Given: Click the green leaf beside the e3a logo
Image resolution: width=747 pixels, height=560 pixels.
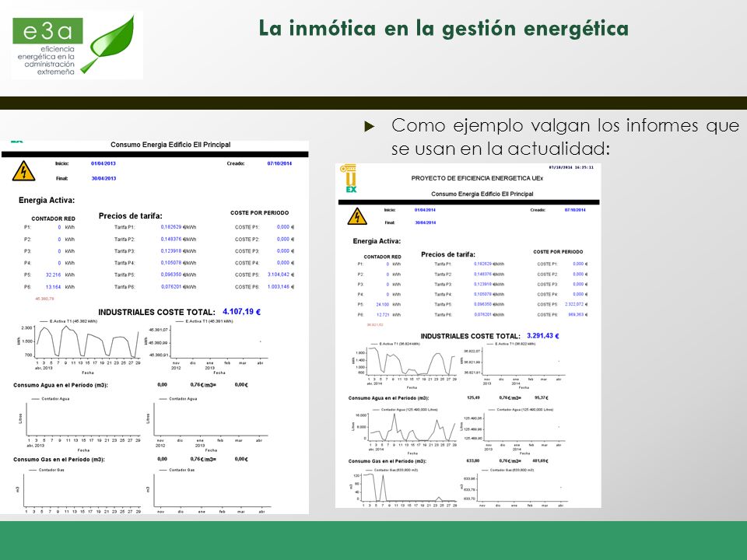Looking at the screenshot, I should point(108,44).
